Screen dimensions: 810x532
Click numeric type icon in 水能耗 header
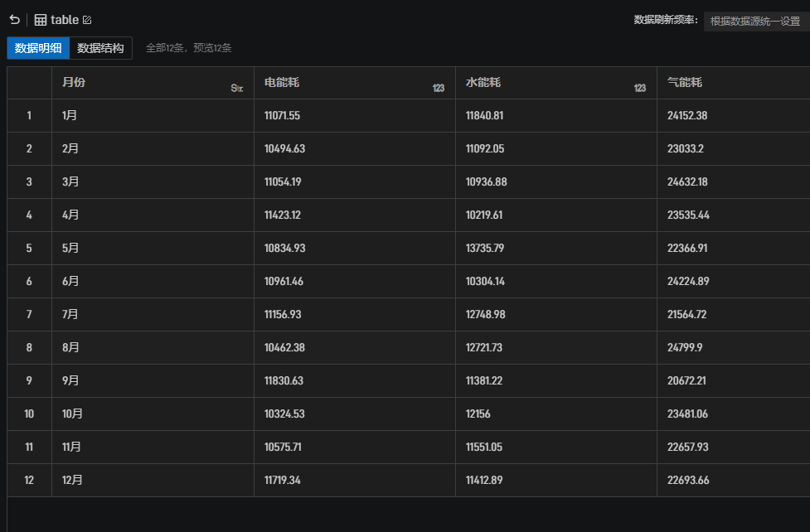(640, 89)
